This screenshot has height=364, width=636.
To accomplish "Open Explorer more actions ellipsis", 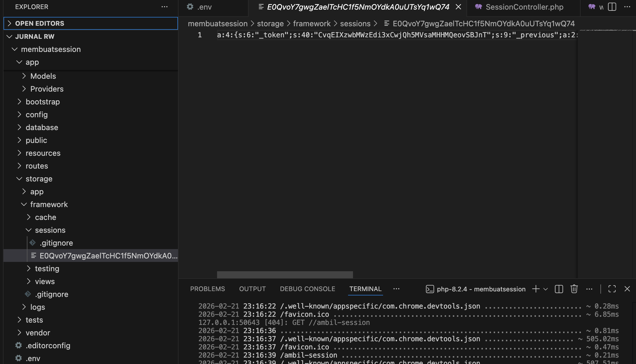I will (x=165, y=7).
